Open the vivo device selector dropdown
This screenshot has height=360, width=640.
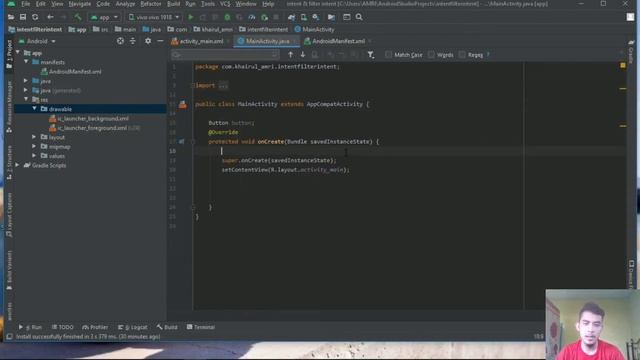(154, 17)
